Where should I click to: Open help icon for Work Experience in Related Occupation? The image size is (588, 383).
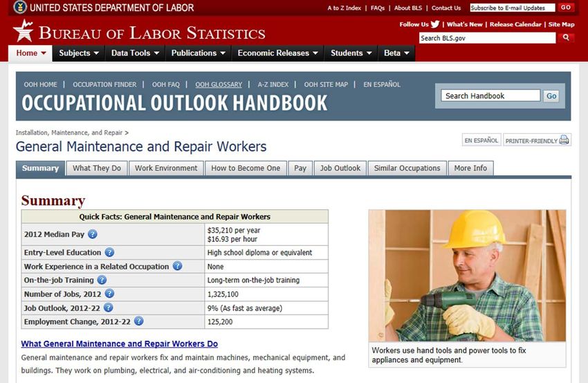click(177, 266)
